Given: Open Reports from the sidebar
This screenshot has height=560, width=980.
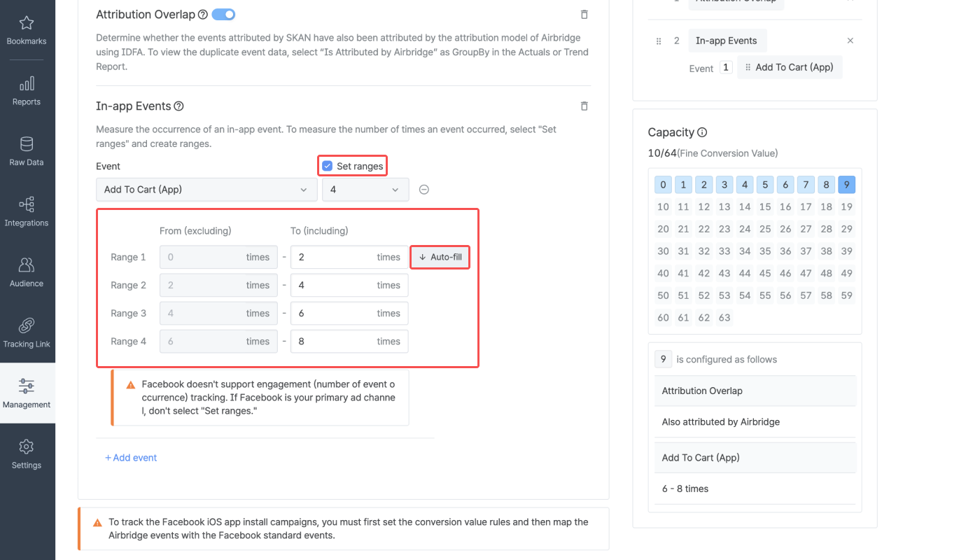Looking at the screenshot, I should point(26,90).
